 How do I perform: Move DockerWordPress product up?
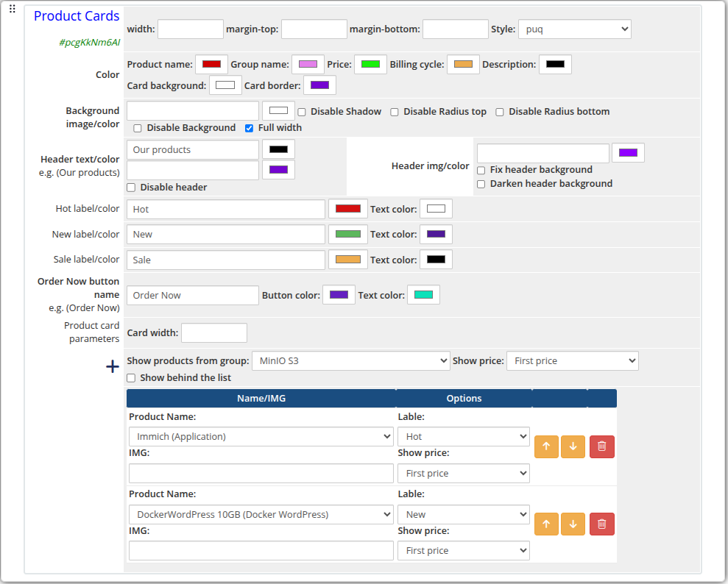[546, 524]
